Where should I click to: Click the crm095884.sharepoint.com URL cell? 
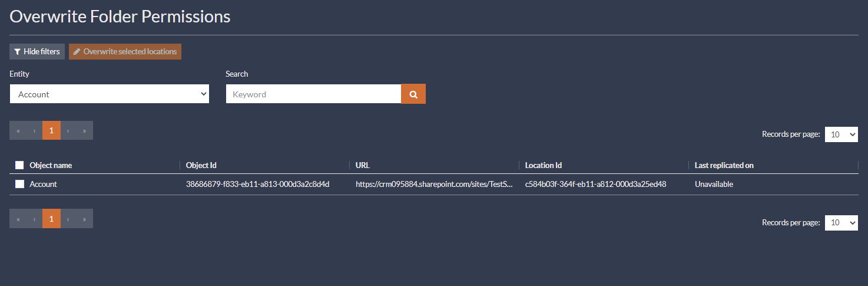(x=434, y=184)
